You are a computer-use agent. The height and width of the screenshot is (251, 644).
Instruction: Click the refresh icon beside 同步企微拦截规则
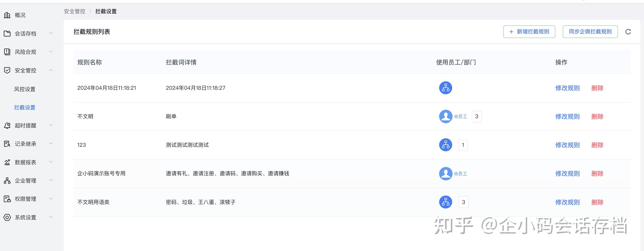tap(628, 32)
